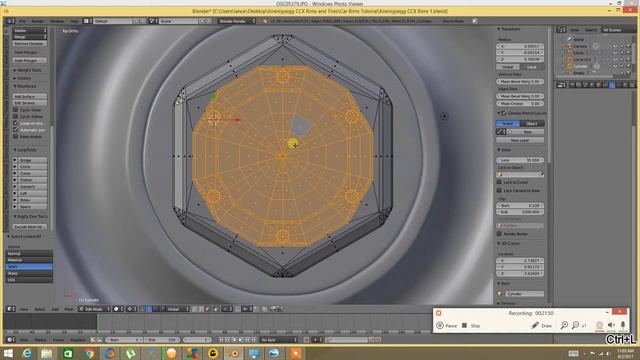The height and width of the screenshot is (360, 640).
Task: Click the Median X value field
Action: point(520,46)
